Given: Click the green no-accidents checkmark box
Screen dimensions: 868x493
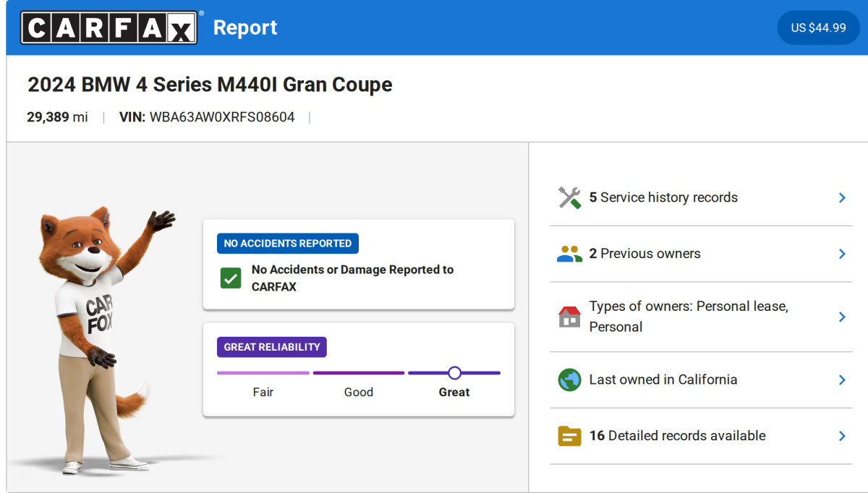Looking at the screenshot, I should [231, 278].
